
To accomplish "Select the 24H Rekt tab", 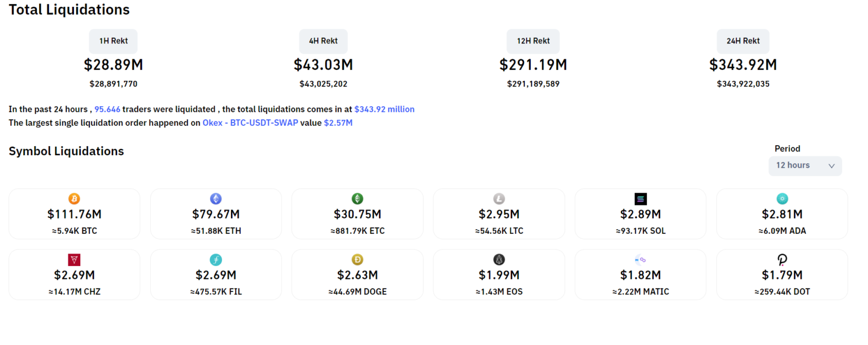I will 743,41.
